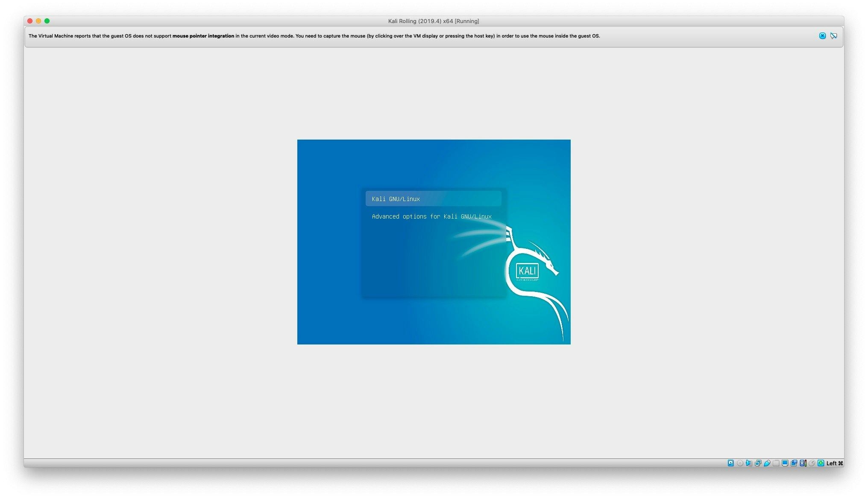The width and height of the screenshot is (868, 499).
Task: Click the window title Kali Rolling (2019.4)
Action: 433,21
